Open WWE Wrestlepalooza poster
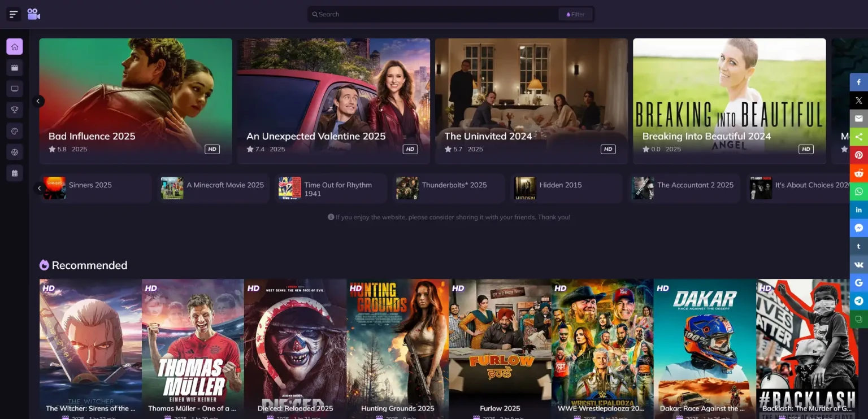Screen dimensions: 868x419 (x=602, y=349)
